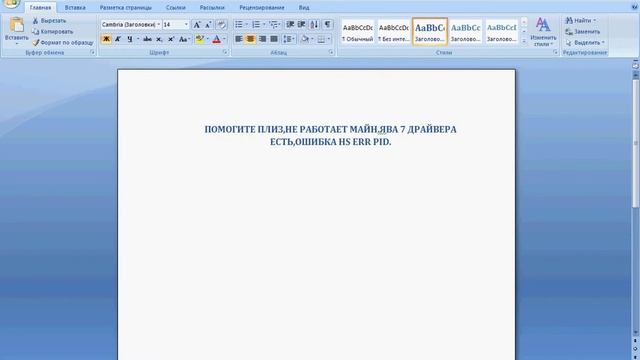Open the Стили dialog launcher
Viewport: 640px width, 360px height.
[555, 53]
